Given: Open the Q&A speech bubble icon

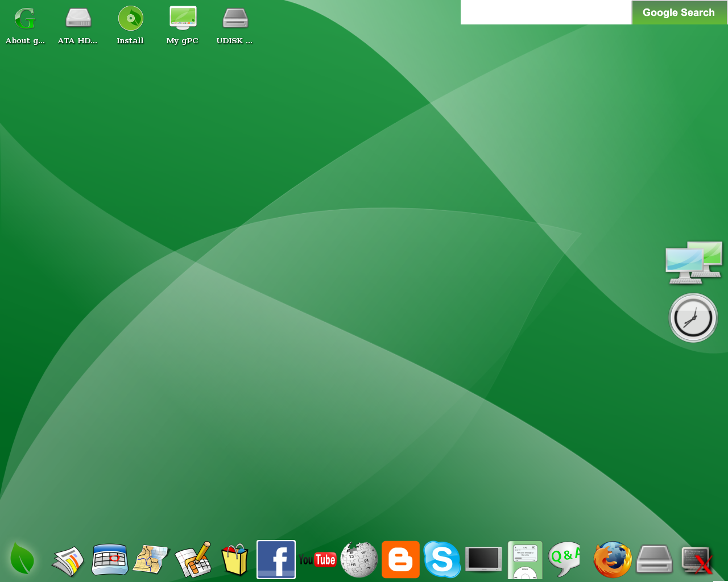Looking at the screenshot, I should (565, 559).
